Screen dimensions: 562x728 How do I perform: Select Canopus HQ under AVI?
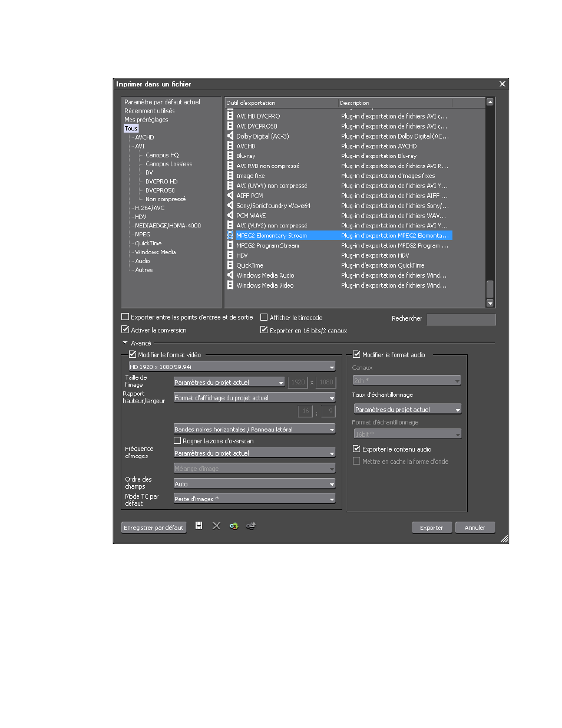point(162,155)
